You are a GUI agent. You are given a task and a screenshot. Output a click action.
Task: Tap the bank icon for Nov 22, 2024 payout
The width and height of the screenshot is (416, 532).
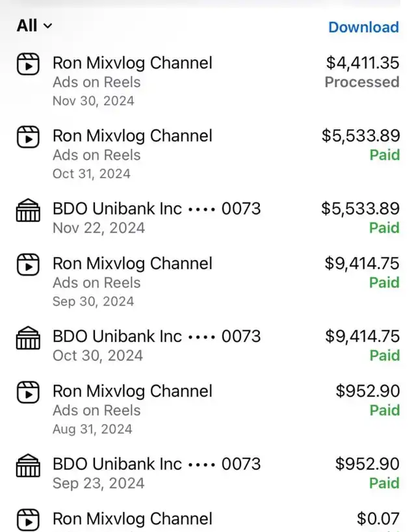28,210
